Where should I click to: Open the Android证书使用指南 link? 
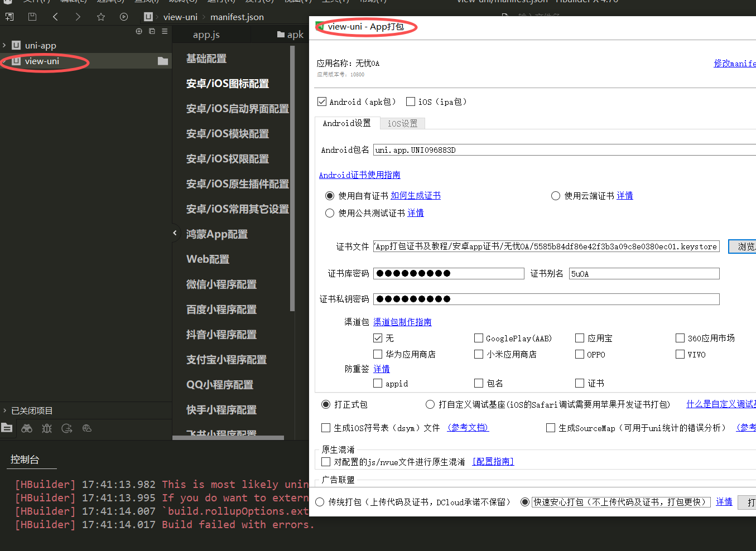(x=359, y=175)
